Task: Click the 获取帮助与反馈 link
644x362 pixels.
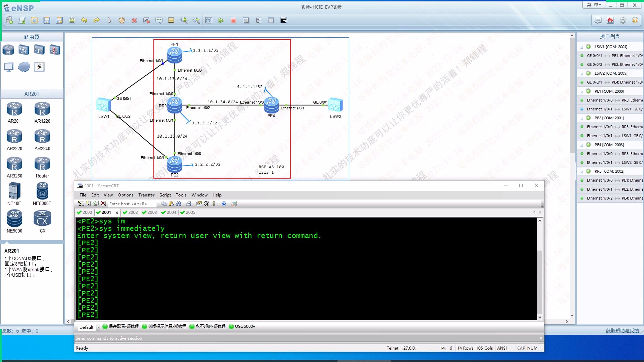Action: coord(622,331)
